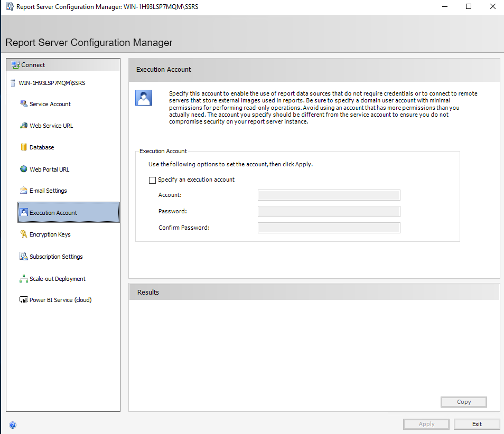This screenshot has height=434, width=504.
Task: Open help via the question mark icon
Action: point(12,424)
